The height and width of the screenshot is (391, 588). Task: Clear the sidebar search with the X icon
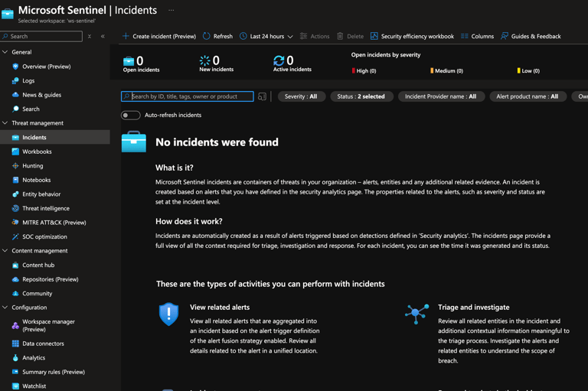[x=90, y=37]
